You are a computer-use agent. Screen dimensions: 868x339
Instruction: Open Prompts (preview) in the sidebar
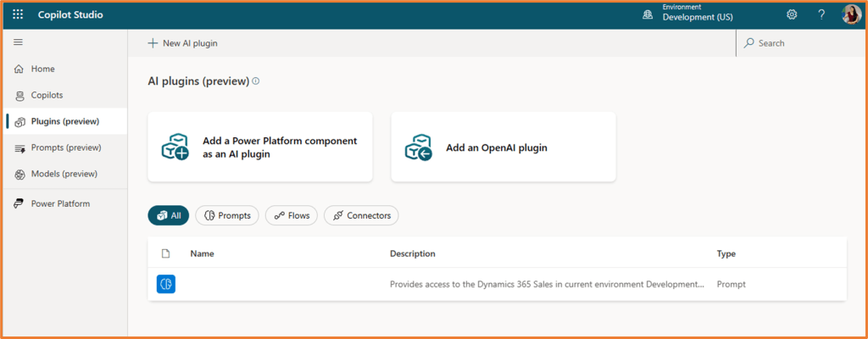coord(65,147)
